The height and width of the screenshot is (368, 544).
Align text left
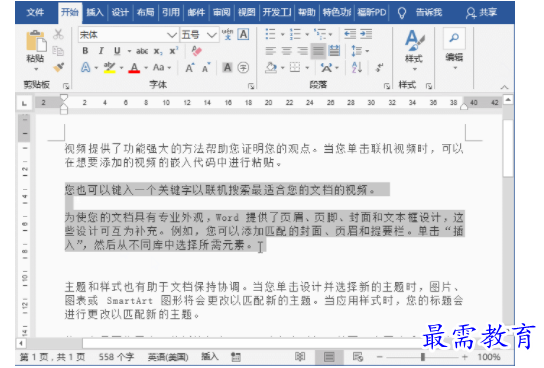point(271,51)
